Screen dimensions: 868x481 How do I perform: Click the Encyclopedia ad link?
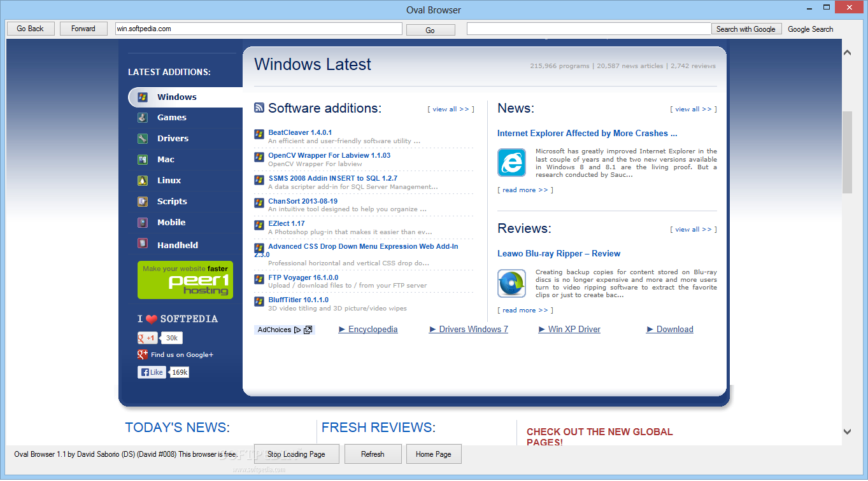click(368, 330)
